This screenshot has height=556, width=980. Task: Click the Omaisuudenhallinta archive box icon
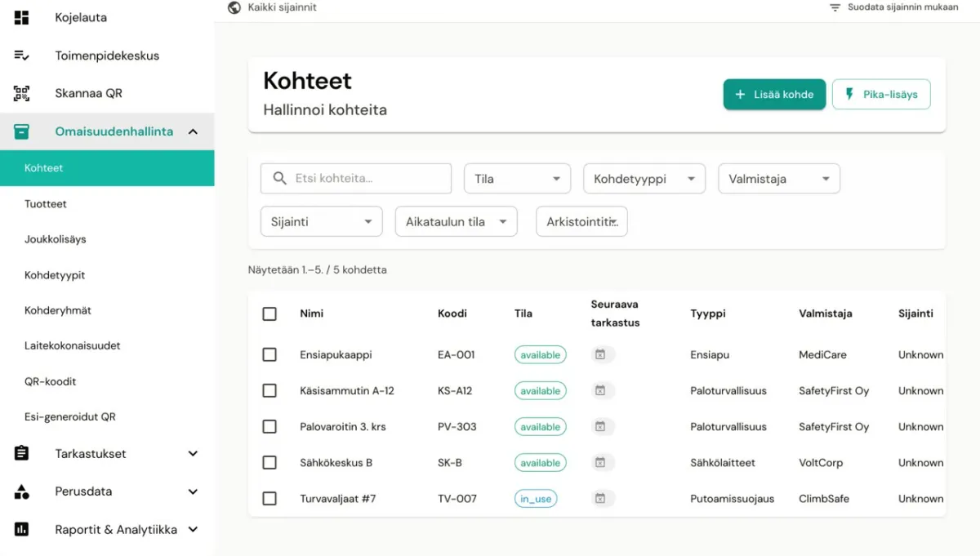22,131
